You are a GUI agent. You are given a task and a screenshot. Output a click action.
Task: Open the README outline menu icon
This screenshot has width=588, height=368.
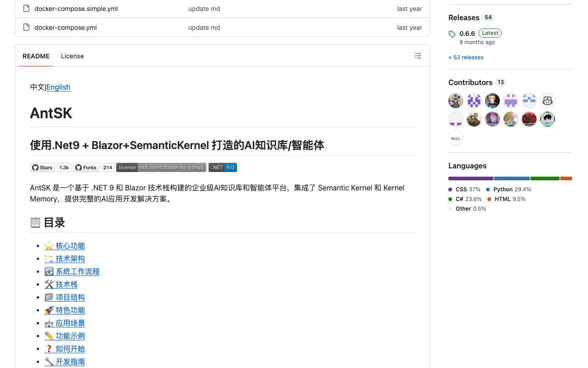[x=418, y=56]
